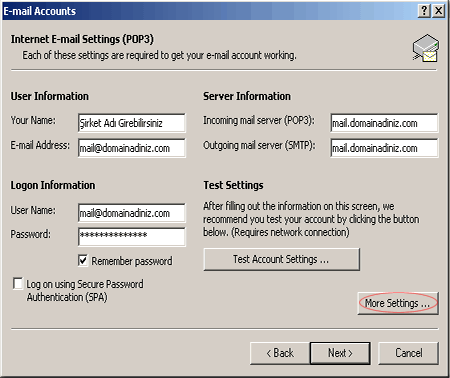Screen dimensions: 450x378
Task: Click the question mark help button
Action: (424, 11)
